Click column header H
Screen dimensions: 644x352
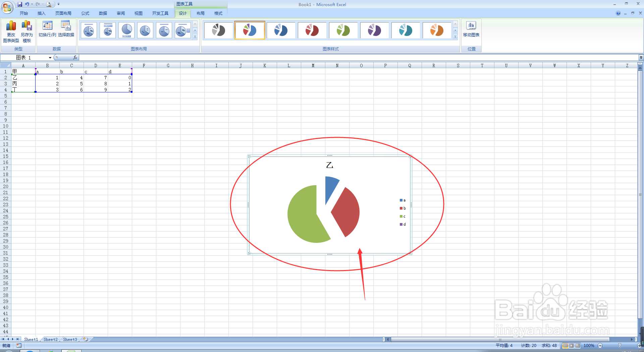192,65
